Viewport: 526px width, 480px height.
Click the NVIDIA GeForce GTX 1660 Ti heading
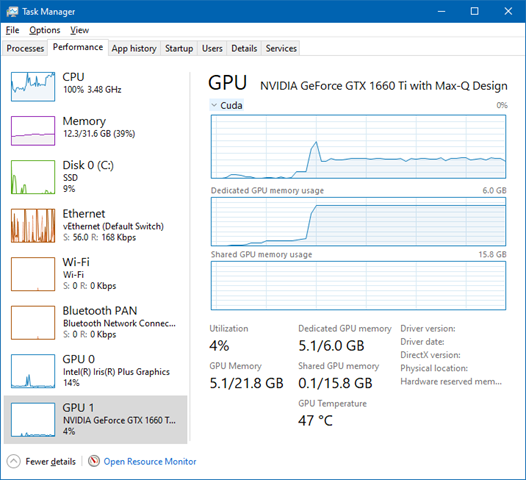[384, 86]
